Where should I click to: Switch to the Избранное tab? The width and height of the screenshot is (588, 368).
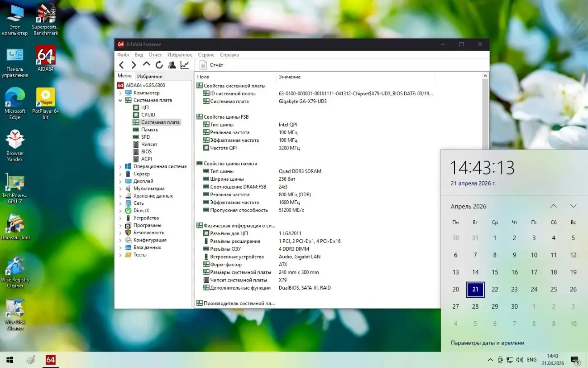click(x=149, y=77)
